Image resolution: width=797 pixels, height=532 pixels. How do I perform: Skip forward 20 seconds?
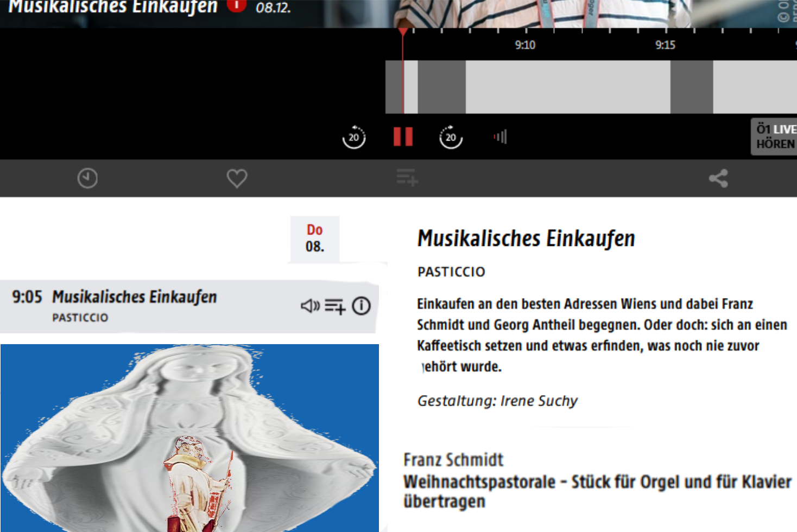[x=451, y=137]
